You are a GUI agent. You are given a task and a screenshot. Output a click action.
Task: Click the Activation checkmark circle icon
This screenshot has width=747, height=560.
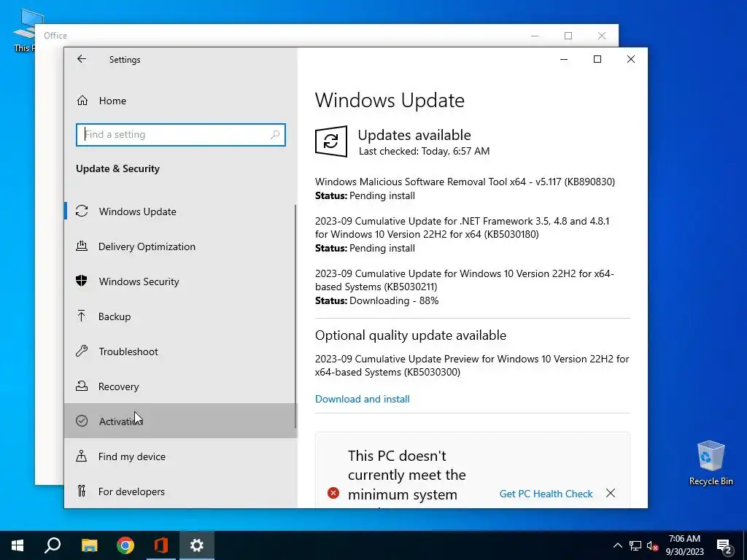(x=82, y=421)
